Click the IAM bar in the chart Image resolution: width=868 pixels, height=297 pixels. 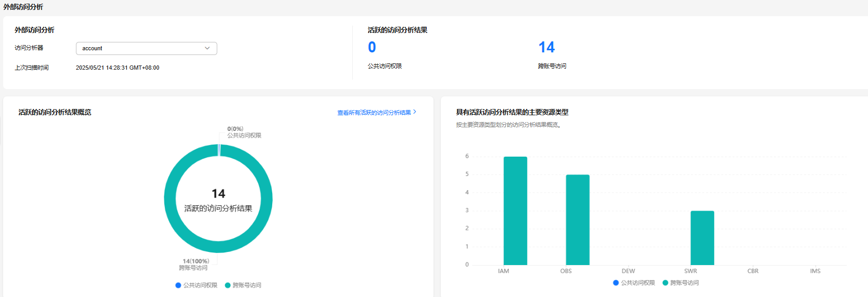515,211
